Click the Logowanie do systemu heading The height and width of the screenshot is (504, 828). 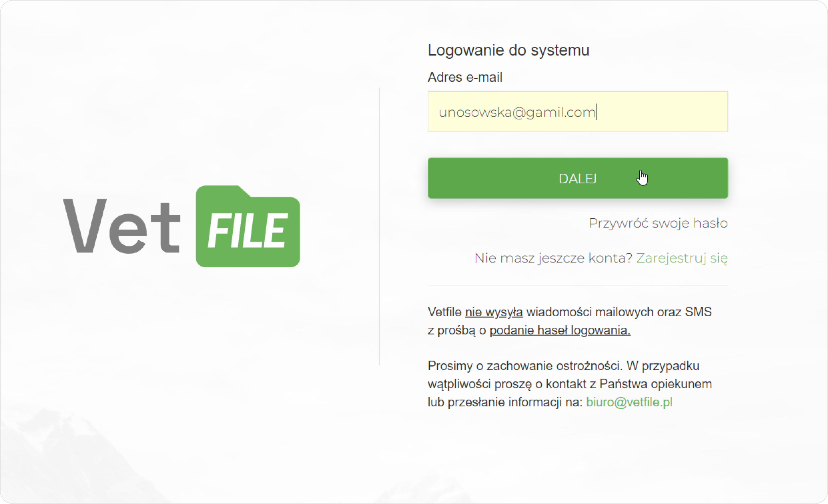click(509, 50)
